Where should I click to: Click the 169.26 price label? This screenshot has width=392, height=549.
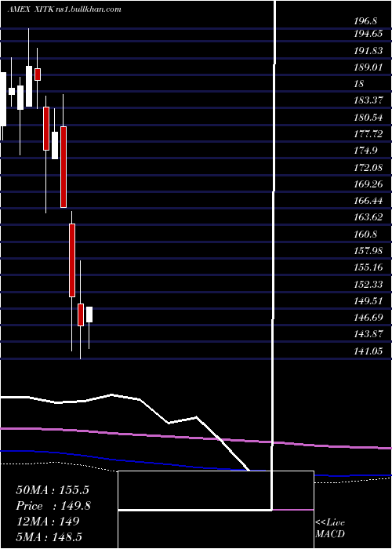[368, 184]
